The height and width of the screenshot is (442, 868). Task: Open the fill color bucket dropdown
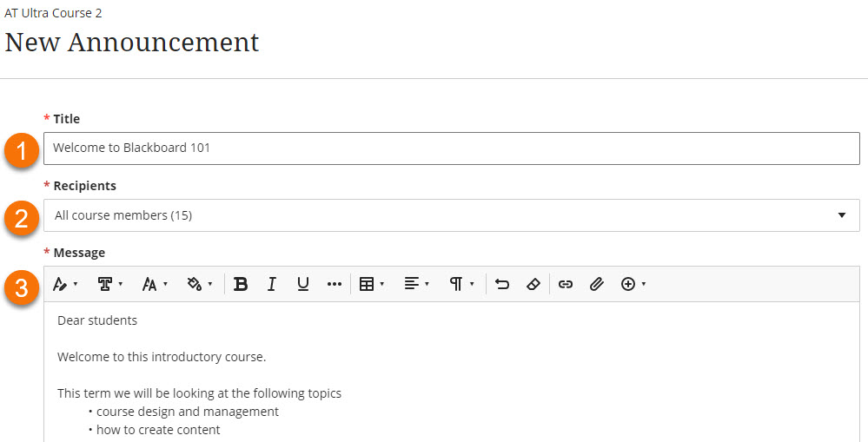(199, 284)
